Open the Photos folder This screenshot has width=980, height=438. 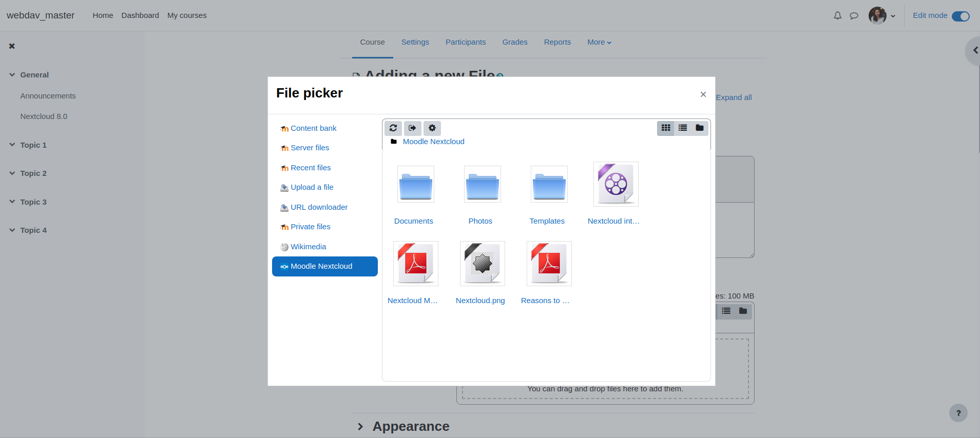[x=483, y=184]
